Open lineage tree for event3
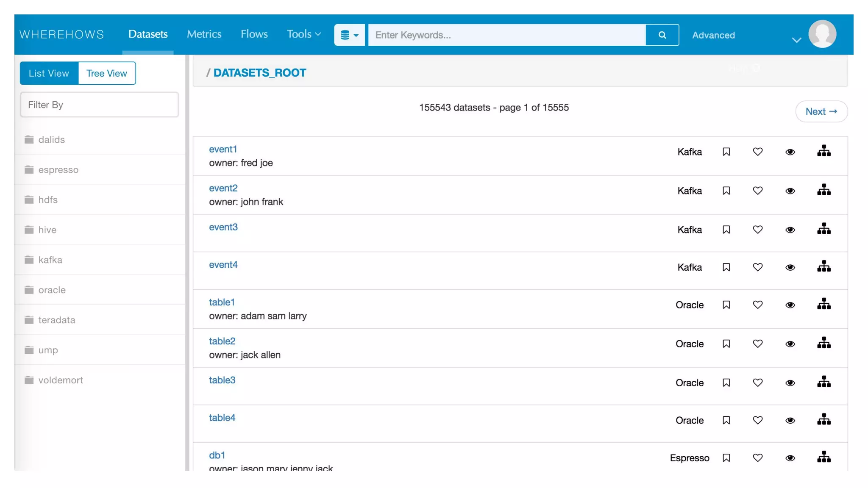This screenshot has height=488, width=868. 823,229
